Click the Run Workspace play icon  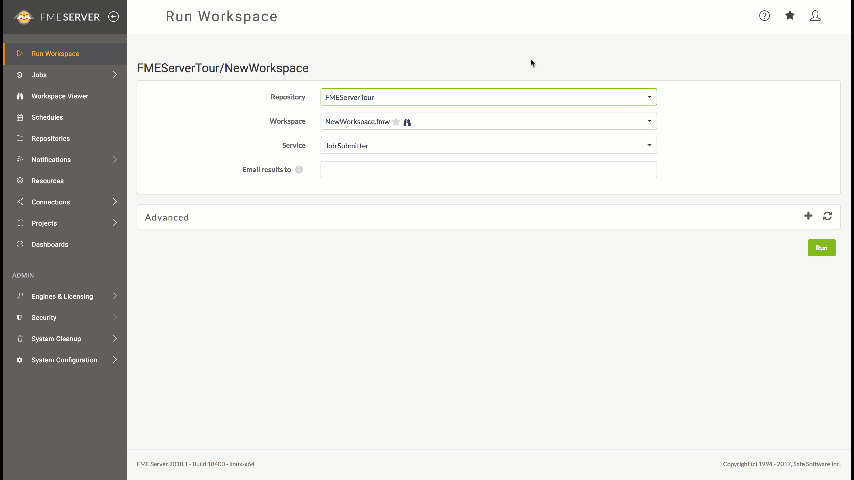(x=20, y=53)
